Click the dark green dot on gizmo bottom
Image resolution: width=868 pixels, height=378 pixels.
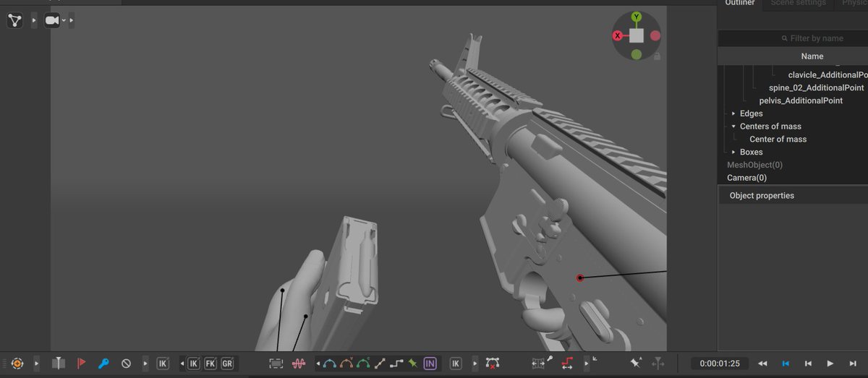pos(636,54)
